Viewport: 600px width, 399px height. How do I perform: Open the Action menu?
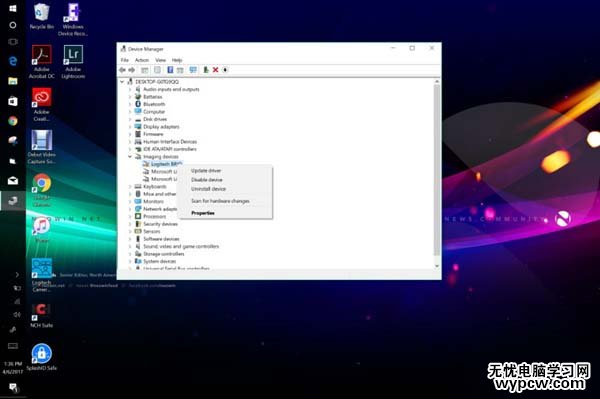142,60
